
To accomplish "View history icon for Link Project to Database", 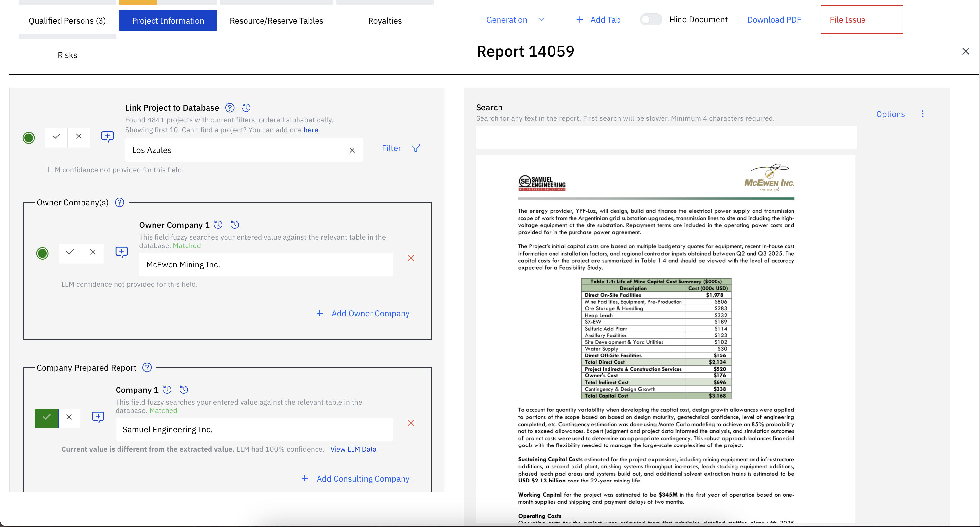I will 246,108.
